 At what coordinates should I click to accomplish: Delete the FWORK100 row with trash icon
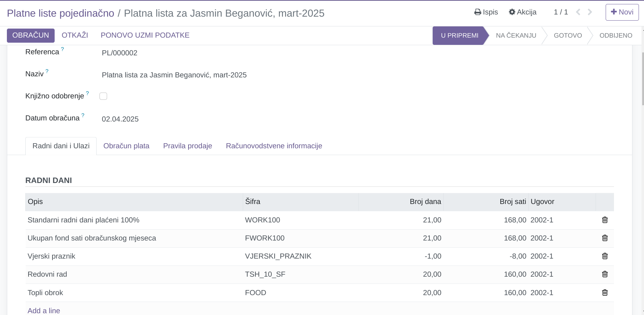click(x=605, y=238)
